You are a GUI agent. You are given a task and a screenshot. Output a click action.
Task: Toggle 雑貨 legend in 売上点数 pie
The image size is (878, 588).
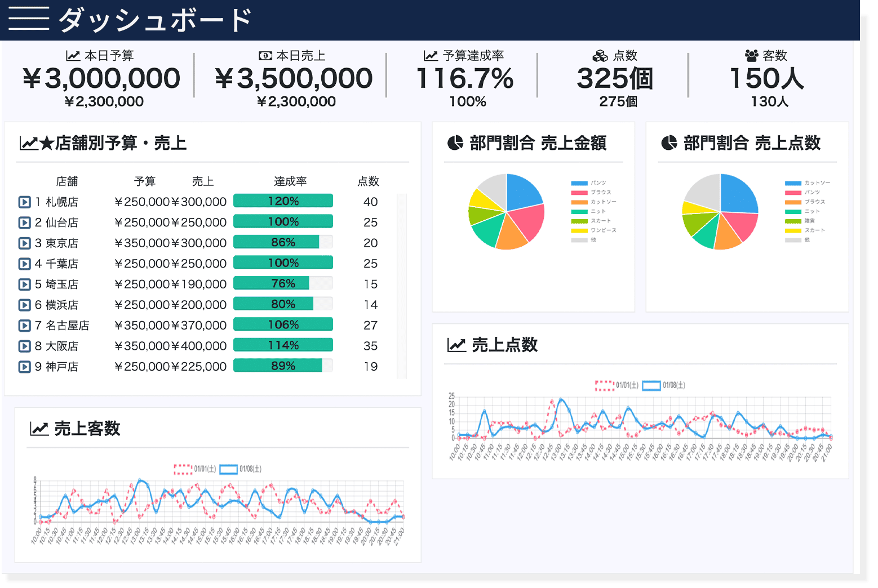coord(800,221)
